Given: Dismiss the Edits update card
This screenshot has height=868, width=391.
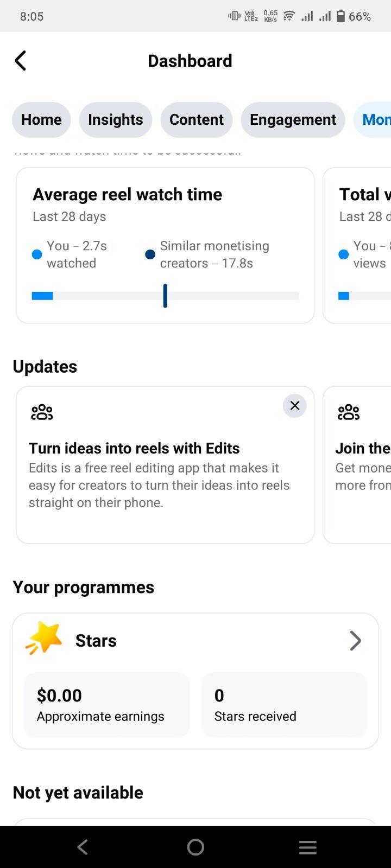Looking at the screenshot, I should [295, 406].
